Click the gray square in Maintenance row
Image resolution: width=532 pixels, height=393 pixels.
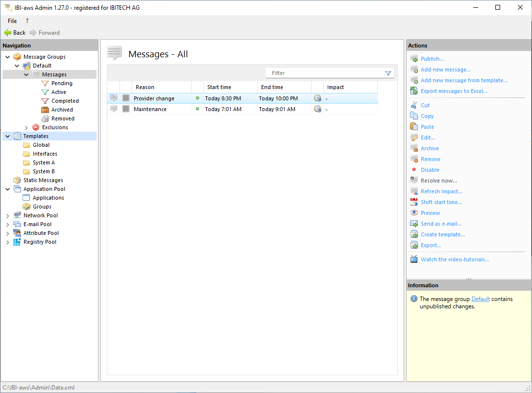point(126,109)
